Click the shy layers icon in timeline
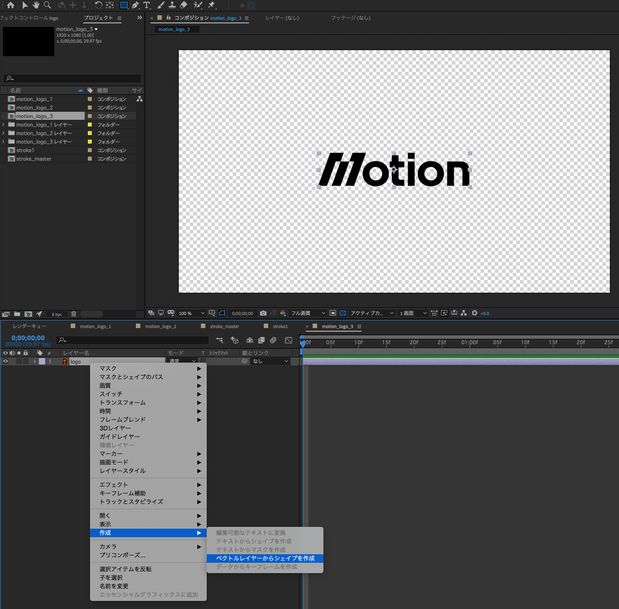The height and width of the screenshot is (609, 619). [249, 340]
